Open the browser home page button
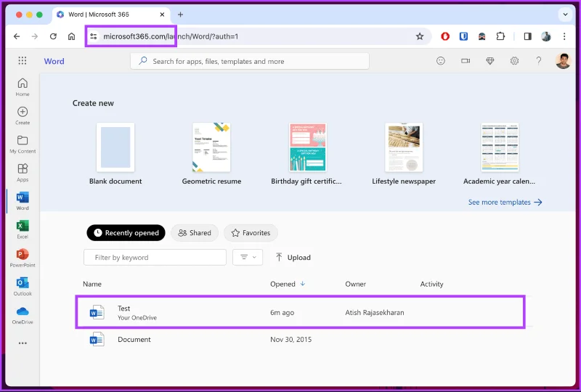This screenshot has width=581, height=392. pyautogui.click(x=71, y=36)
